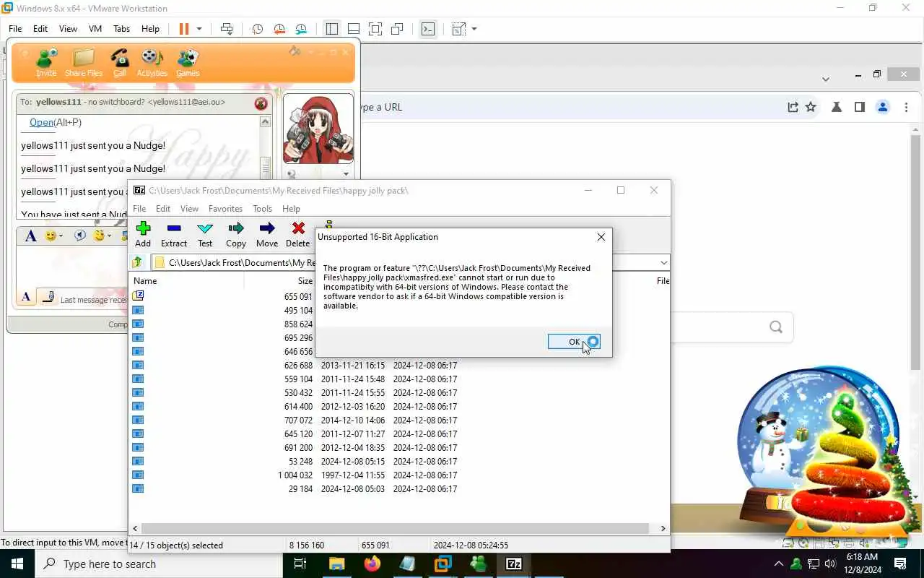
Task: Click the anime display picture thumbnail
Action: [318, 130]
